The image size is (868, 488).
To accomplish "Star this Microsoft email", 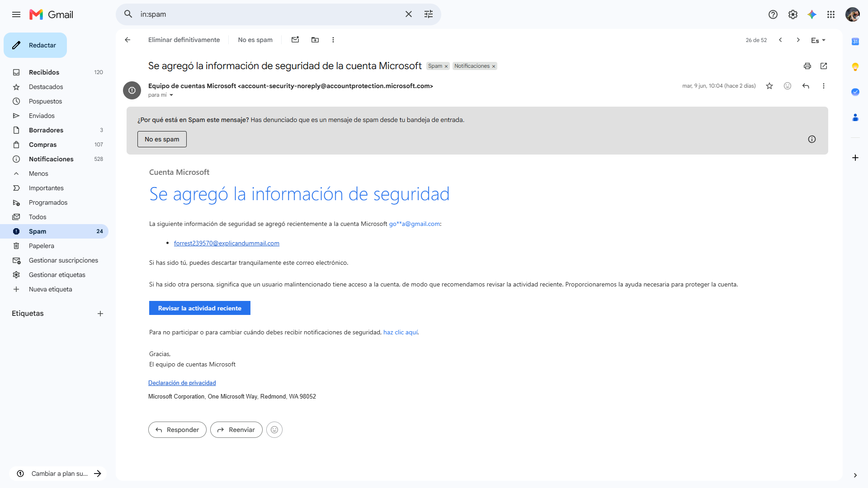I will click(x=769, y=86).
